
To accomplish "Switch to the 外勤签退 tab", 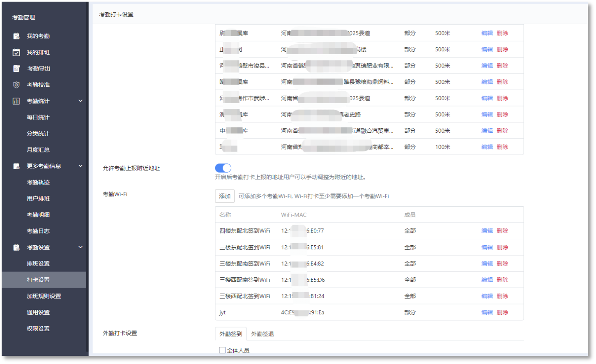I will (x=262, y=334).
